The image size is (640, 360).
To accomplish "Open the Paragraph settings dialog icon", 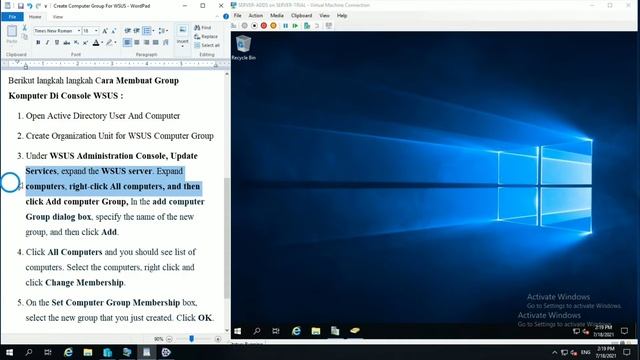I will click(165, 42).
